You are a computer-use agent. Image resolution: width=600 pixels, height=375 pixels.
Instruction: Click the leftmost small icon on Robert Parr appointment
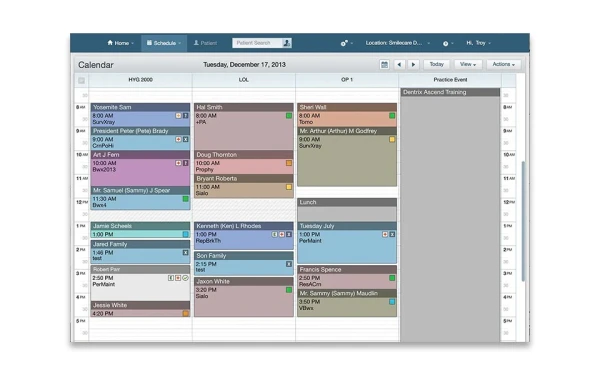(x=171, y=278)
